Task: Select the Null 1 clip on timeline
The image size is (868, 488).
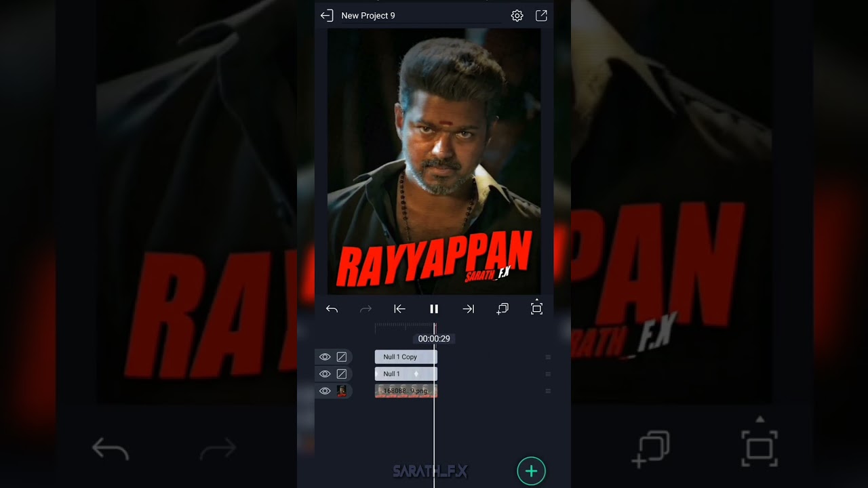Action: click(406, 374)
